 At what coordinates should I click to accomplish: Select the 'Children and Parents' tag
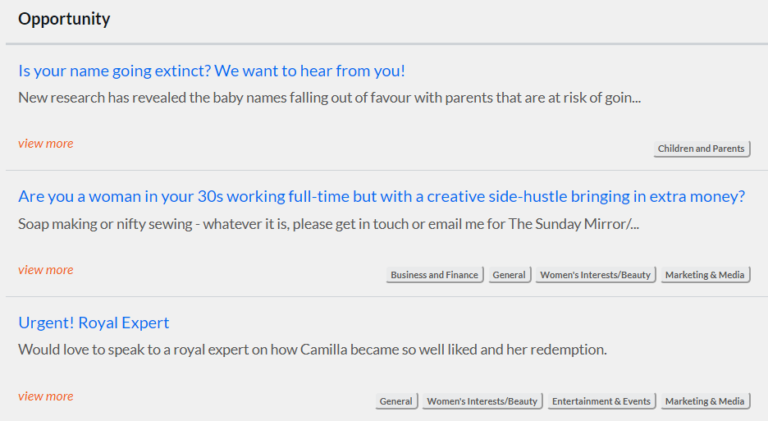[x=701, y=149]
